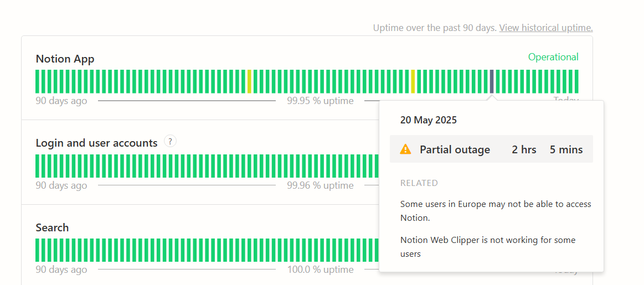Click the "Notion App" component heading
Image resolution: width=644 pixels, height=285 pixels.
coord(65,59)
